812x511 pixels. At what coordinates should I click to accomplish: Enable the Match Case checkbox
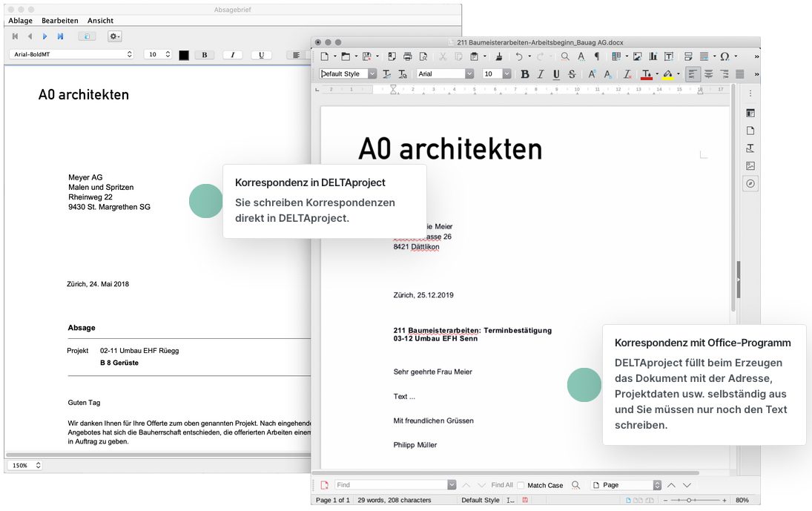click(521, 485)
